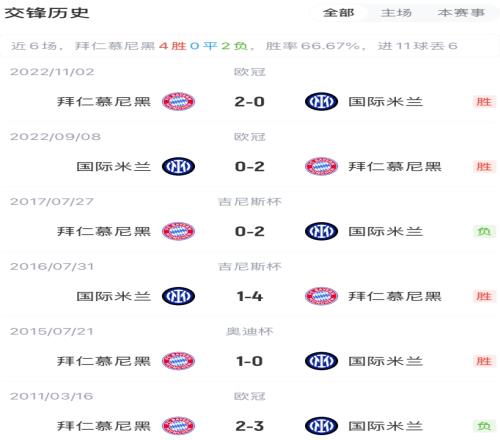The height and width of the screenshot is (440, 500).
Task: Click the 负 badge for 2017/07/27 match
Action: point(484,231)
